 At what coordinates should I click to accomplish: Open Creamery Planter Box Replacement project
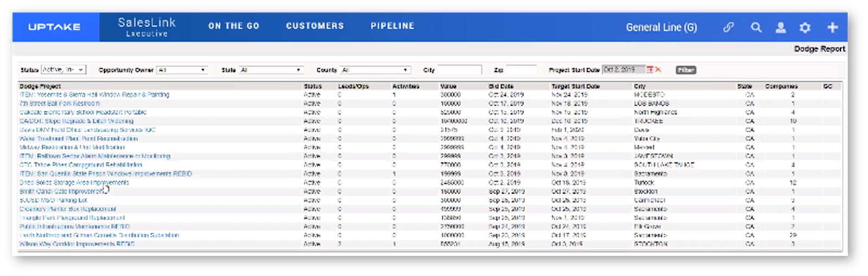68,209
